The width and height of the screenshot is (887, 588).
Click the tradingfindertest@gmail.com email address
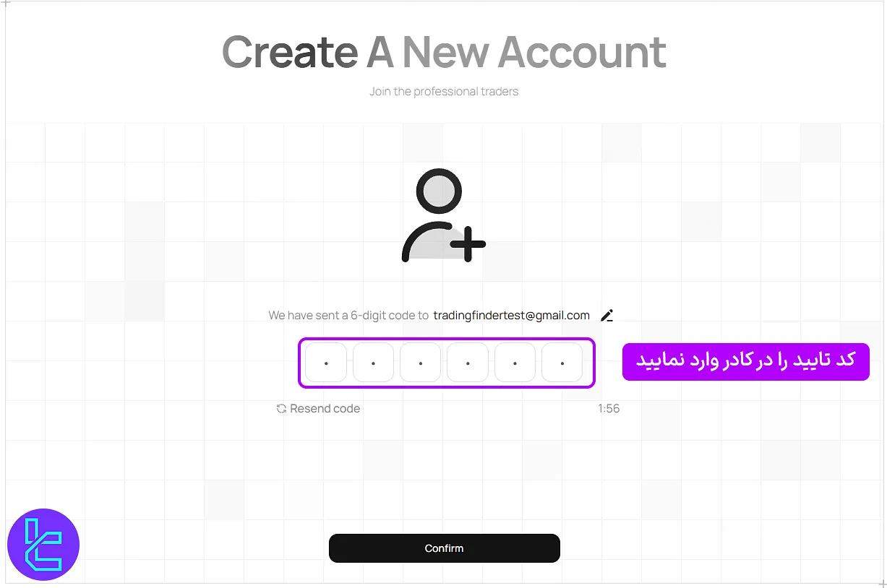pos(511,316)
